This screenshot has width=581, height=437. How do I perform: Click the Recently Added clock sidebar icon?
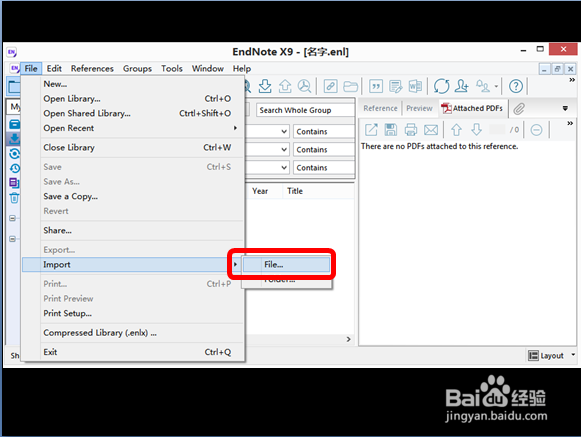[14, 168]
